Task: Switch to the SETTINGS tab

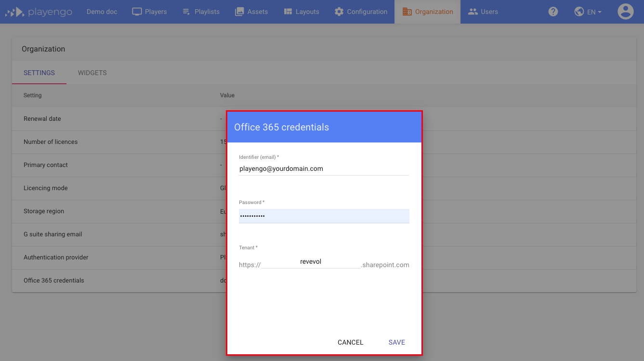Action: click(x=39, y=73)
